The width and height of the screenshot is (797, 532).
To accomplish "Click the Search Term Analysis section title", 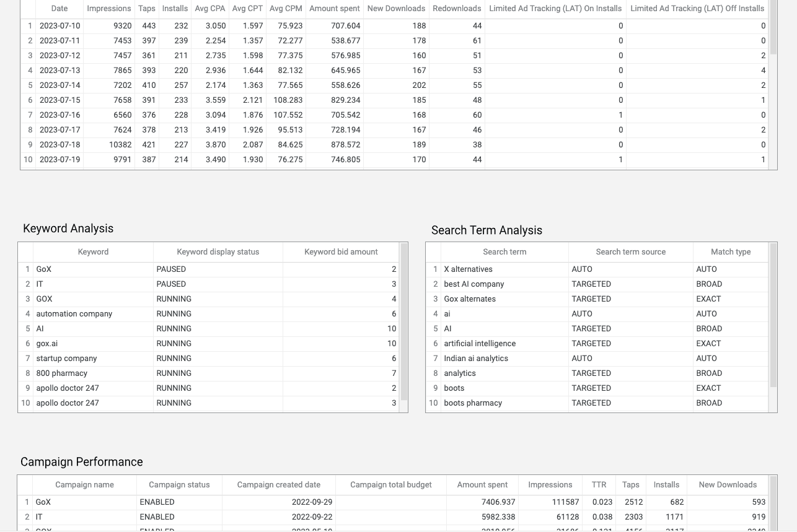I will [x=487, y=230].
